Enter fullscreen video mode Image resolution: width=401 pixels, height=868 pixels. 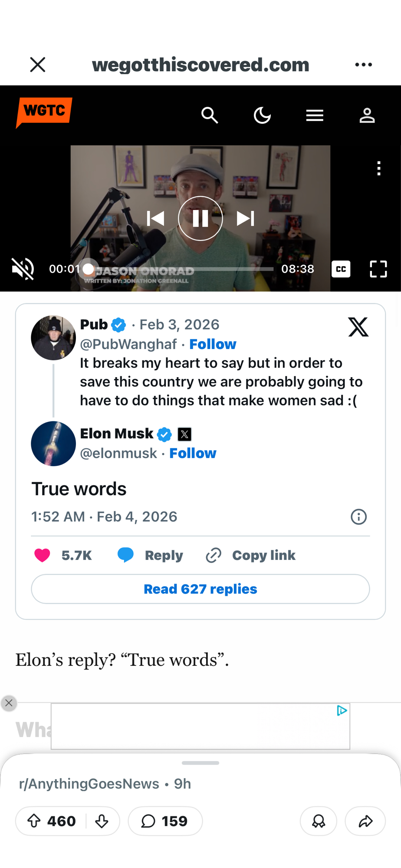pos(378,269)
